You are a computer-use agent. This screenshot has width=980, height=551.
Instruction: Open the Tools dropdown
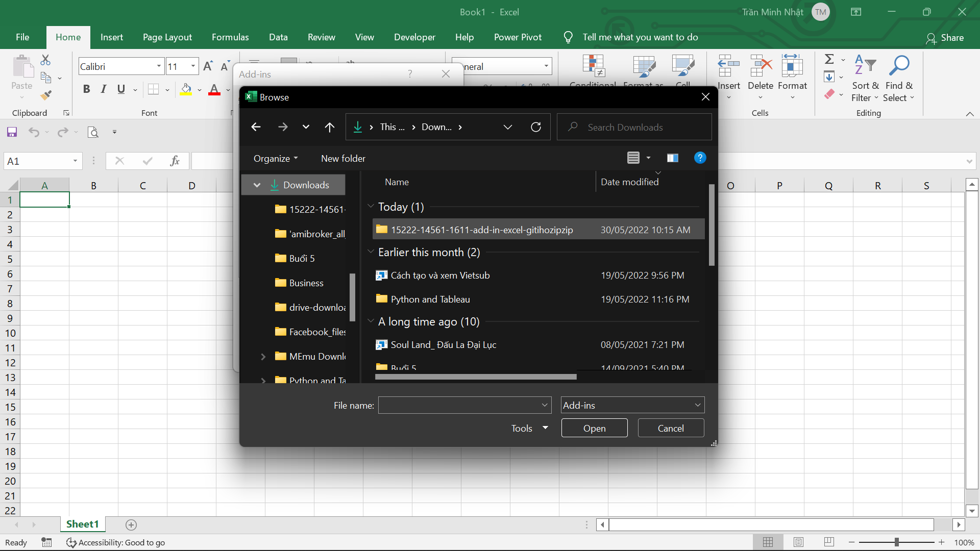[x=529, y=428]
